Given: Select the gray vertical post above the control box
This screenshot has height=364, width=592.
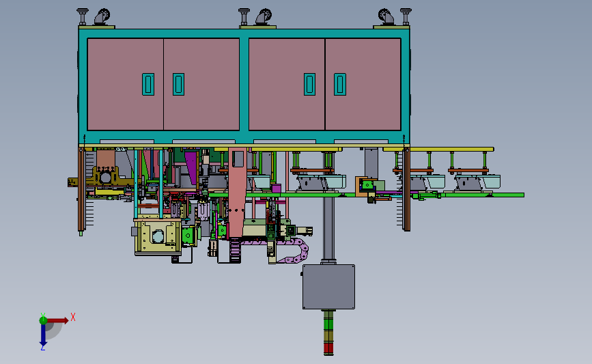Looking at the screenshot, I should point(328,229).
